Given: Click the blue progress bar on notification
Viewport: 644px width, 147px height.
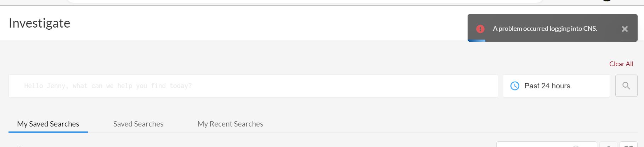Looking at the screenshot, I should [476, 41].
